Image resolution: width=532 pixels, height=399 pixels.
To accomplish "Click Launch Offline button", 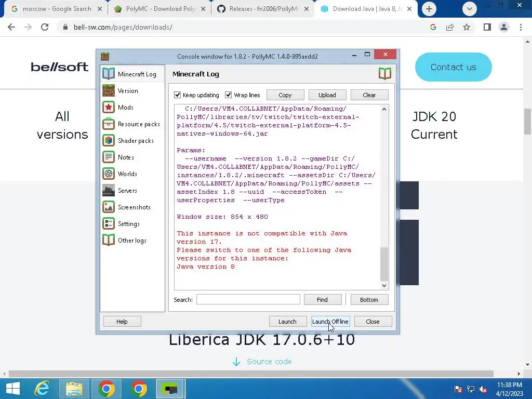I will 330,321.
